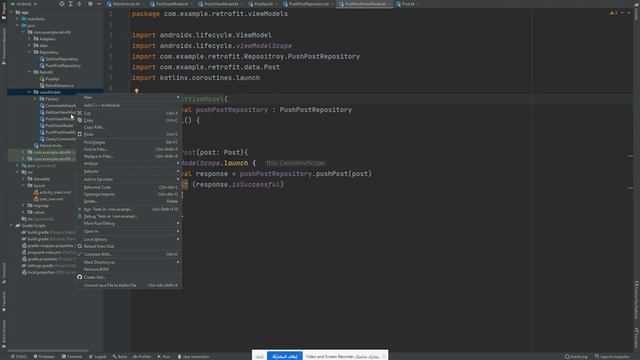Image resolution: width=640 pixels, height=360 pixels.
Task: Click the Select Opened File target icon
Action: (x=62, y=4)
